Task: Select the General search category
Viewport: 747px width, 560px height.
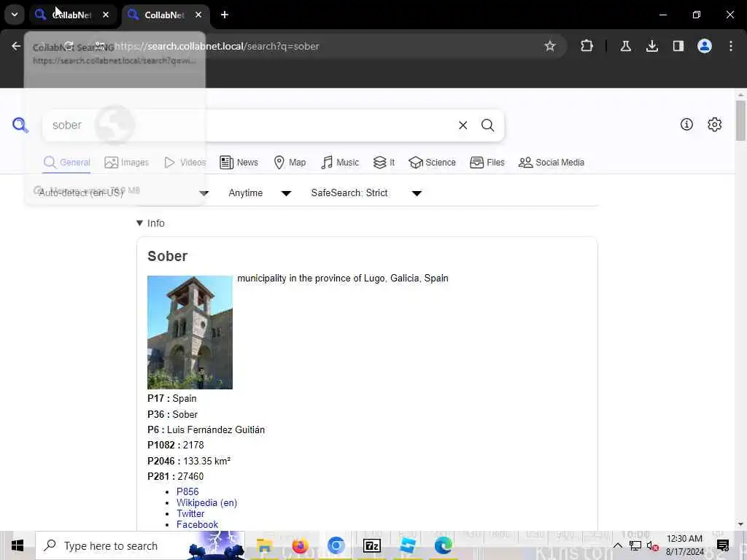Action: [x=66, y=163]
